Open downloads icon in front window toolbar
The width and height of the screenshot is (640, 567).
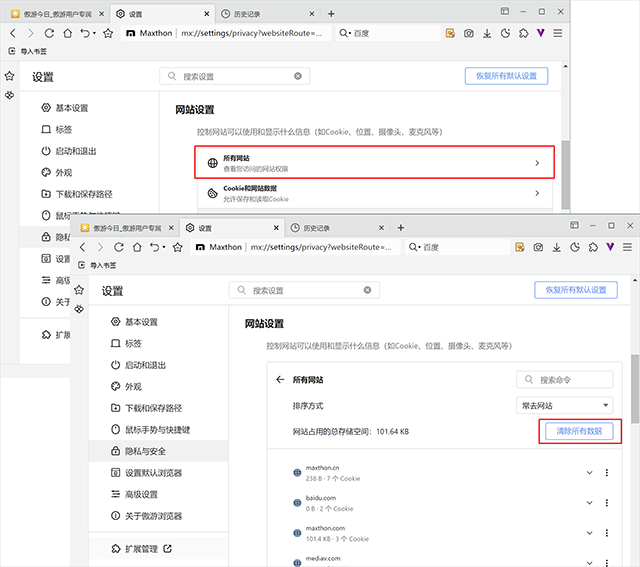(557, 247)
